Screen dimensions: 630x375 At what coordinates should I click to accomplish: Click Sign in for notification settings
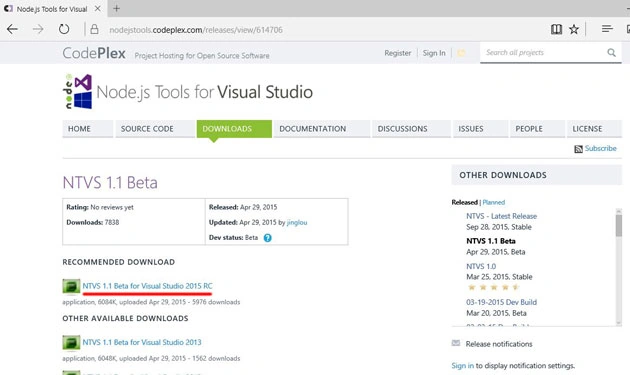click(462, 366)
